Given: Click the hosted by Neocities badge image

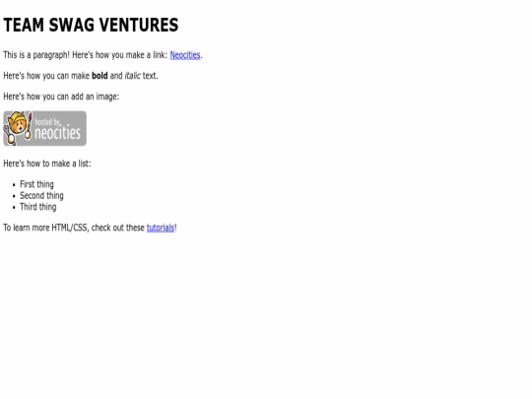Looking at the screenshot, I should click(x=44, y=128).
